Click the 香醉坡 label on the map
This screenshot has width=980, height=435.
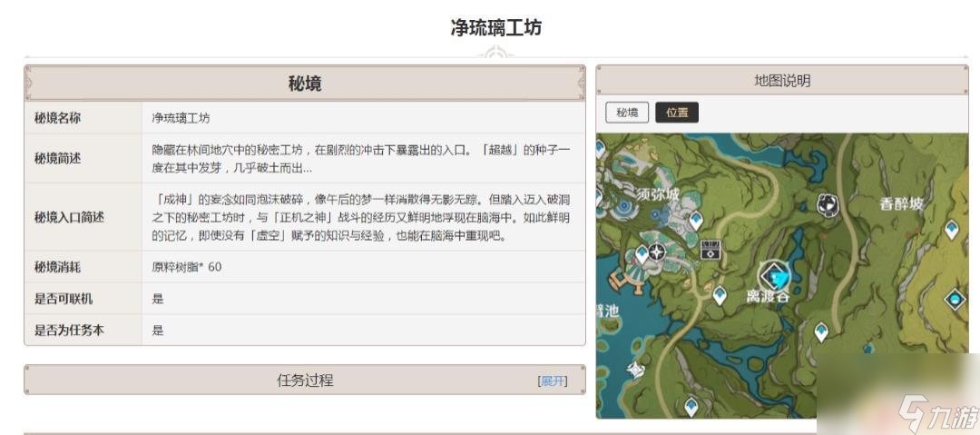tap(900, 203)
